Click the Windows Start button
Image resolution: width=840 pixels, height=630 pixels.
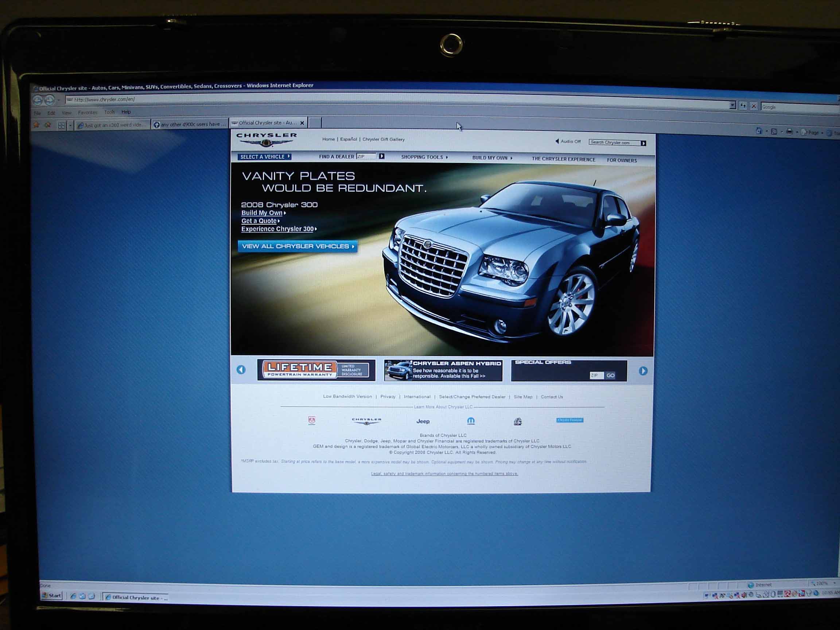(52, 595)
